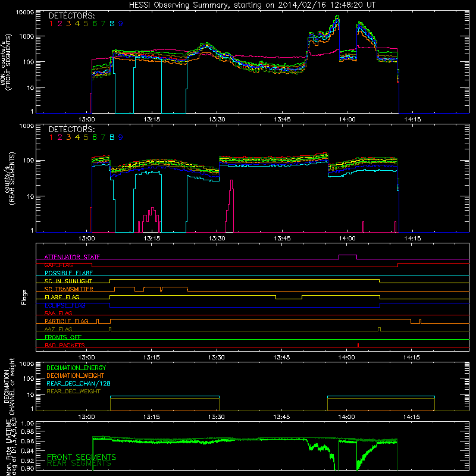This screenshot has height=476, width=476.
Task: Select magenta detector '2' in front segments legend
Action: pos(60,24)
